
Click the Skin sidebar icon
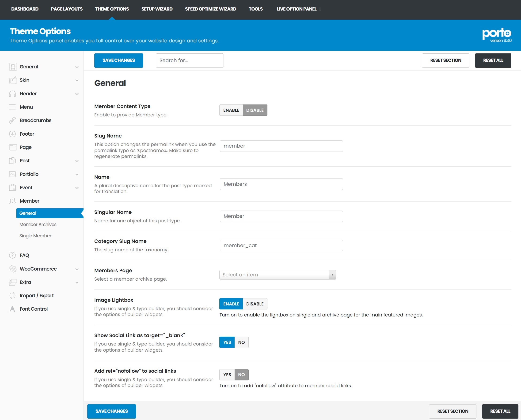tap(13, 80)
